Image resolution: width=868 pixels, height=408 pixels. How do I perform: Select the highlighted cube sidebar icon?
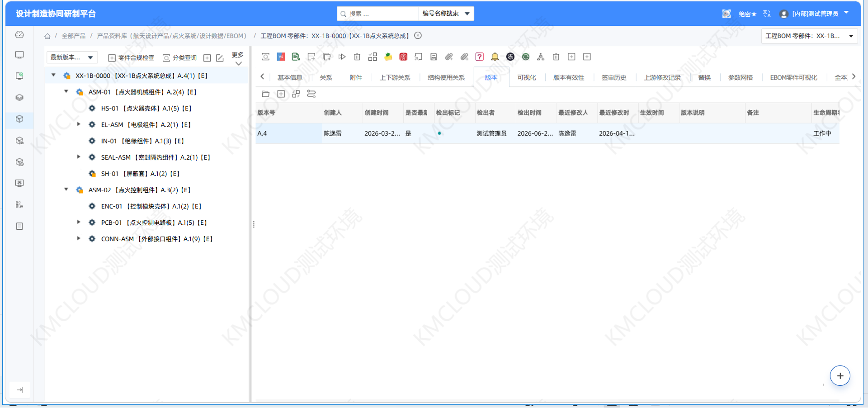pyautogui.click(x=19, y=119)
